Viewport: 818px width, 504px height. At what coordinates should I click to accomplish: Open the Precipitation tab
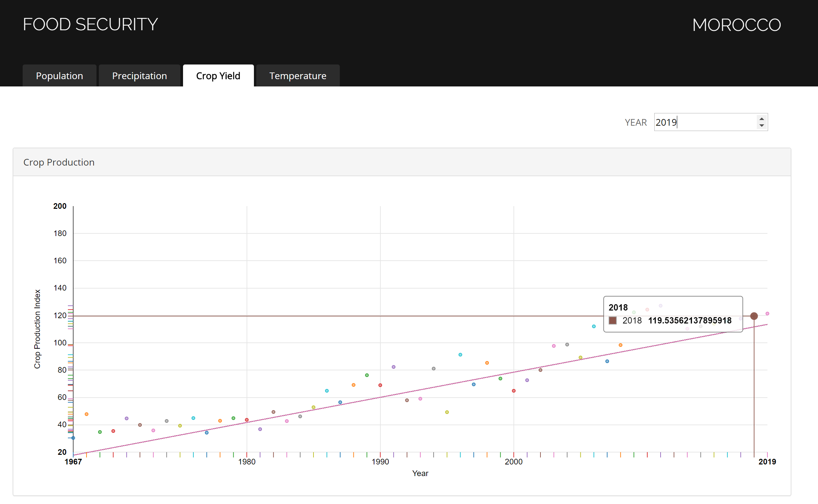[x=139, y=76]
